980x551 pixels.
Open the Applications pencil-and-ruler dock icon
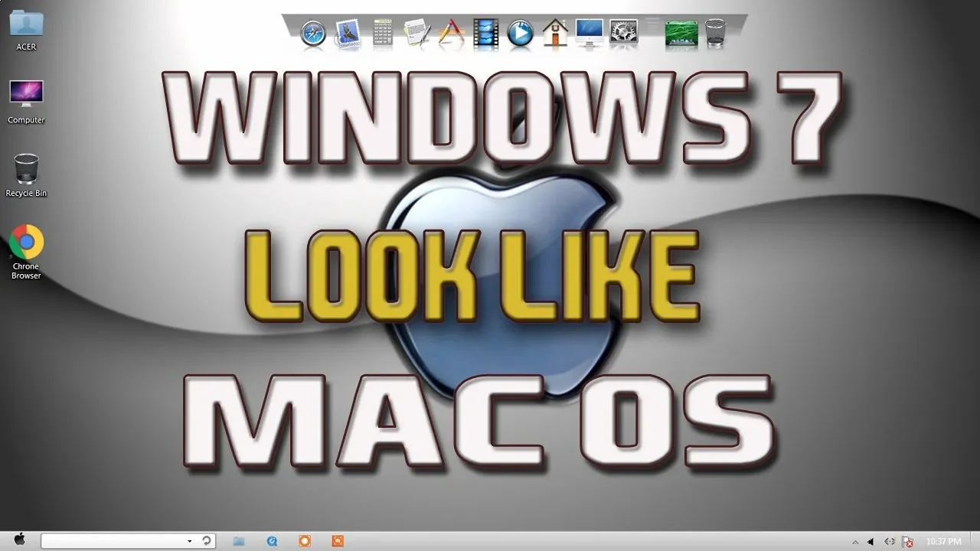[452, 33]
